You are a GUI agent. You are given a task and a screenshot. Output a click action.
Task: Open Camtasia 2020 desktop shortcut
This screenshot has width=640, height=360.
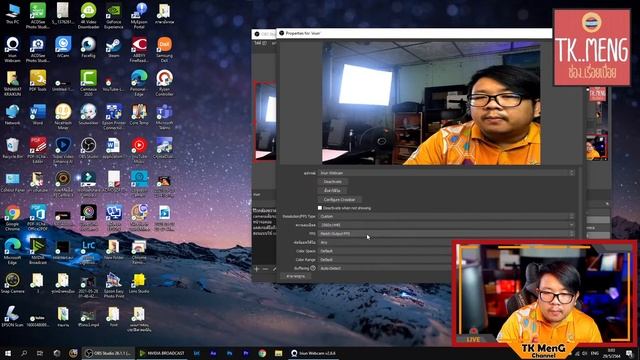[x=88, y=83]
